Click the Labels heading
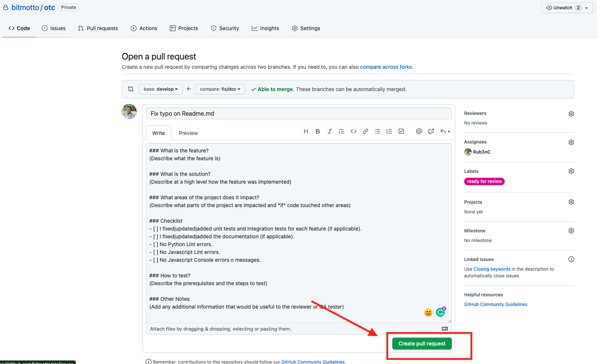 point(471,171)
